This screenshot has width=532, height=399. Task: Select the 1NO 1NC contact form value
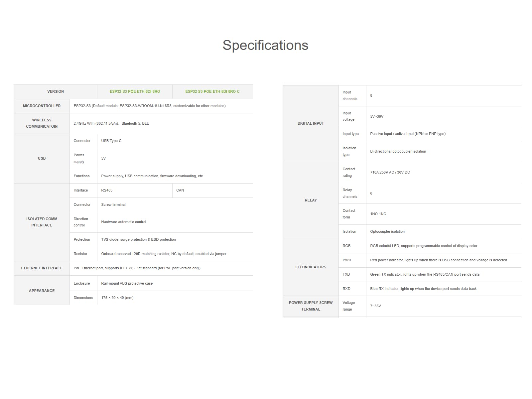tap(378, 214)
